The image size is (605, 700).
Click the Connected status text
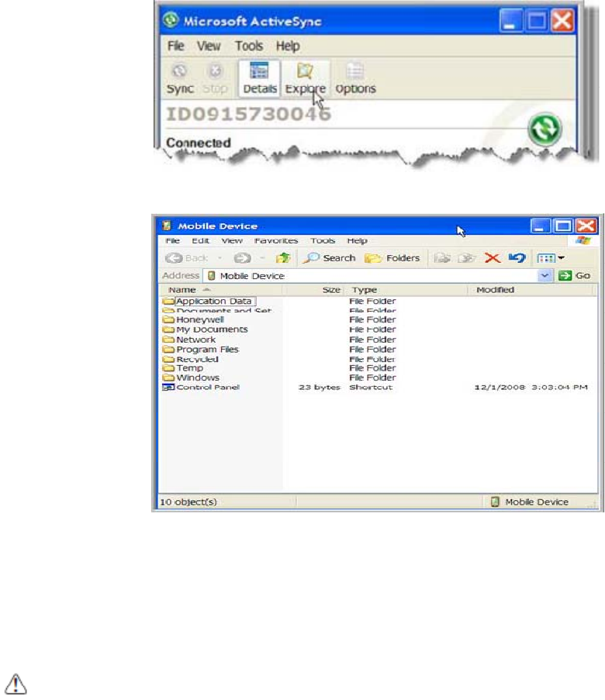(x=199, y=143)
